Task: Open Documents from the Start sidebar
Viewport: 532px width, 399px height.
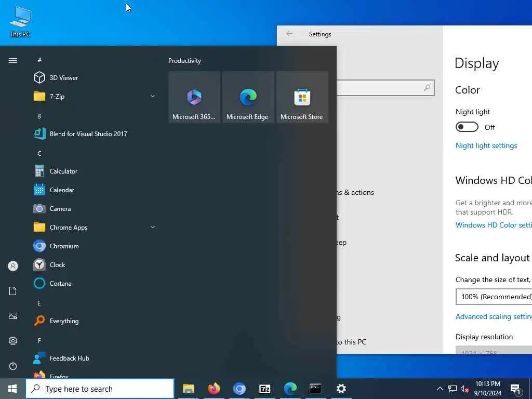Action: 13,291
